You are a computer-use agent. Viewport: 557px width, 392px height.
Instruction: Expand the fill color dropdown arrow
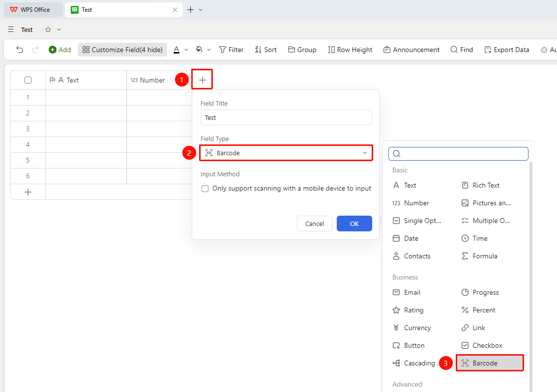pyautogui.click(x=209, y=50)
